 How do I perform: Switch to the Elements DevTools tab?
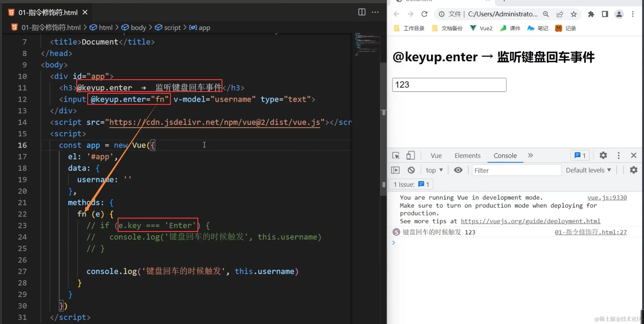[467, 156]
